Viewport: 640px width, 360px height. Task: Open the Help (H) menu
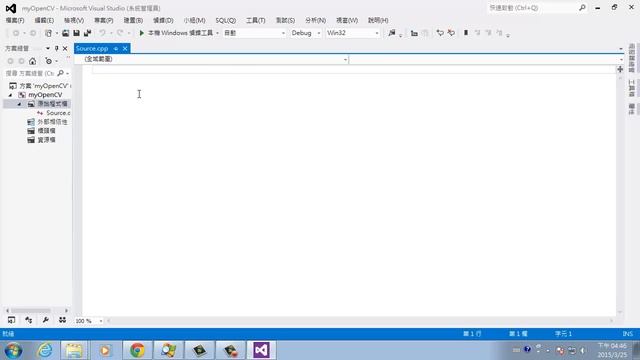point(378,20)
